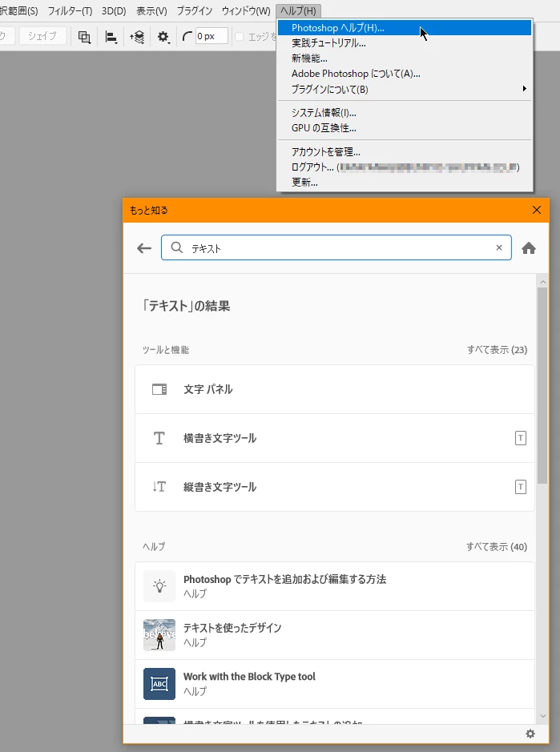The height and width of the screenshot is (752, 560).
Task: Click the search field containing テキスト
Action: 336,247
